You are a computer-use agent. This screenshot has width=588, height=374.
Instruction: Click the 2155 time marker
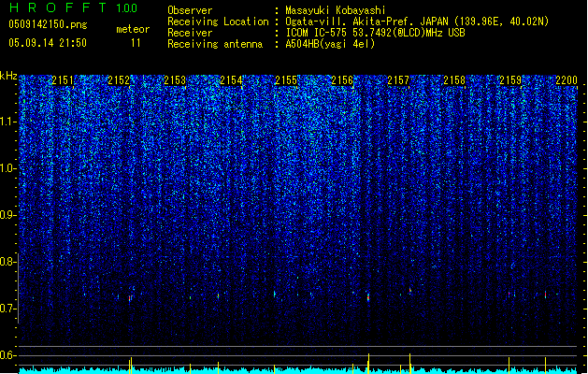coord(286,80)
